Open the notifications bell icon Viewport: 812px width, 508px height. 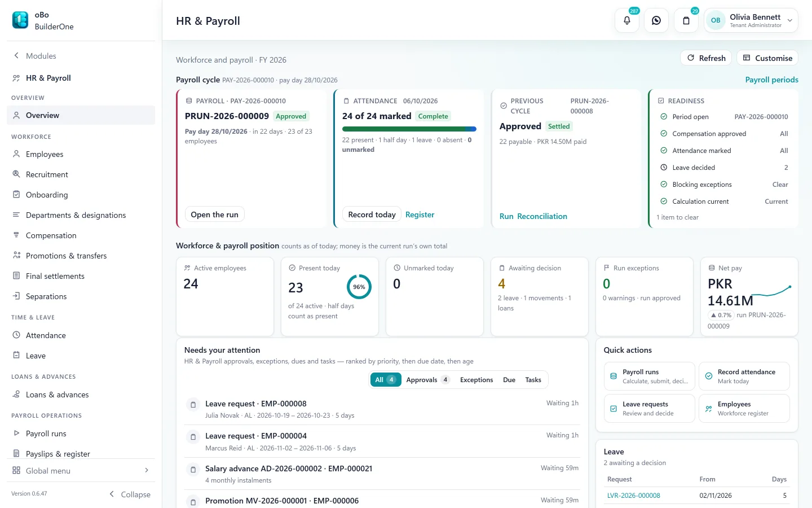click(x=627, y=20)
